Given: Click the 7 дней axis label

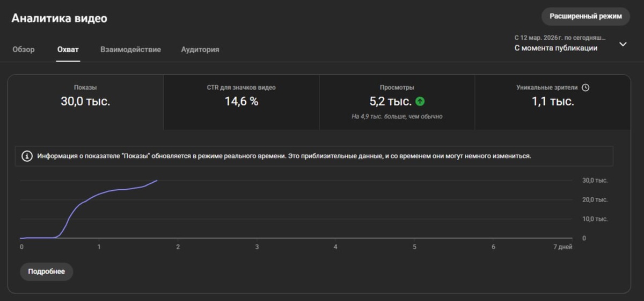Looking at the screenshot, I should 562,247.
